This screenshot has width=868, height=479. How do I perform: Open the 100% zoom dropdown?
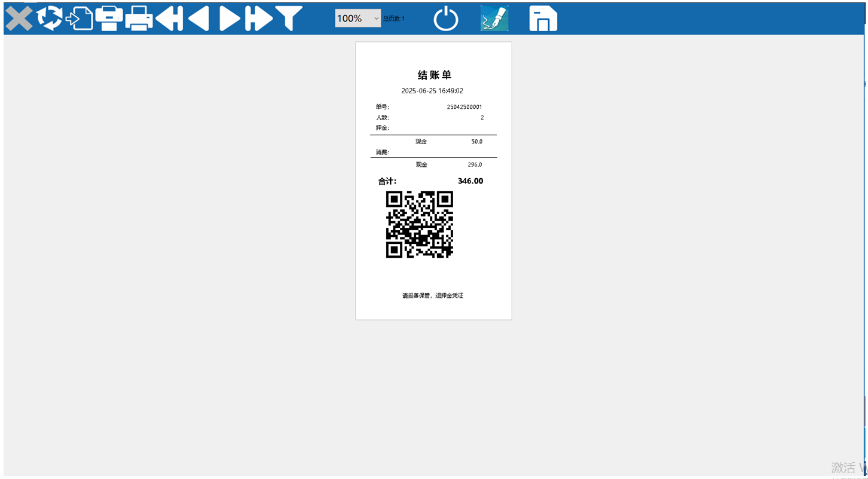tap(357, 19)
